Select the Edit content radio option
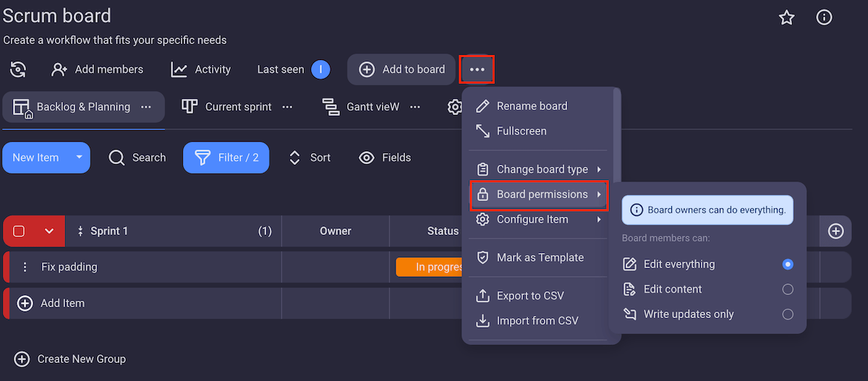The width and height of the screenshot is (868, 381). [x=788, y=289]
